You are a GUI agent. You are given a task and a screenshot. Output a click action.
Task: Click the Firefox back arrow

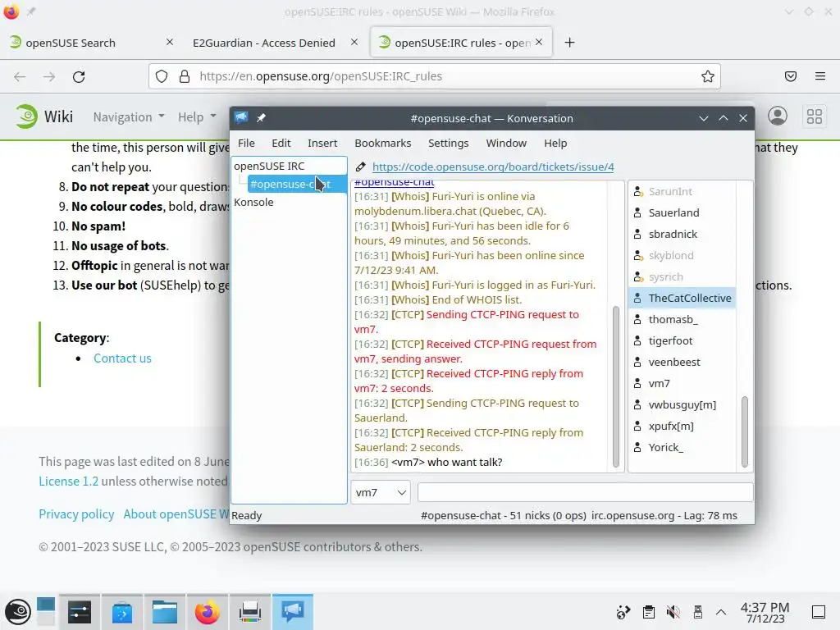(x=20, y=76)
